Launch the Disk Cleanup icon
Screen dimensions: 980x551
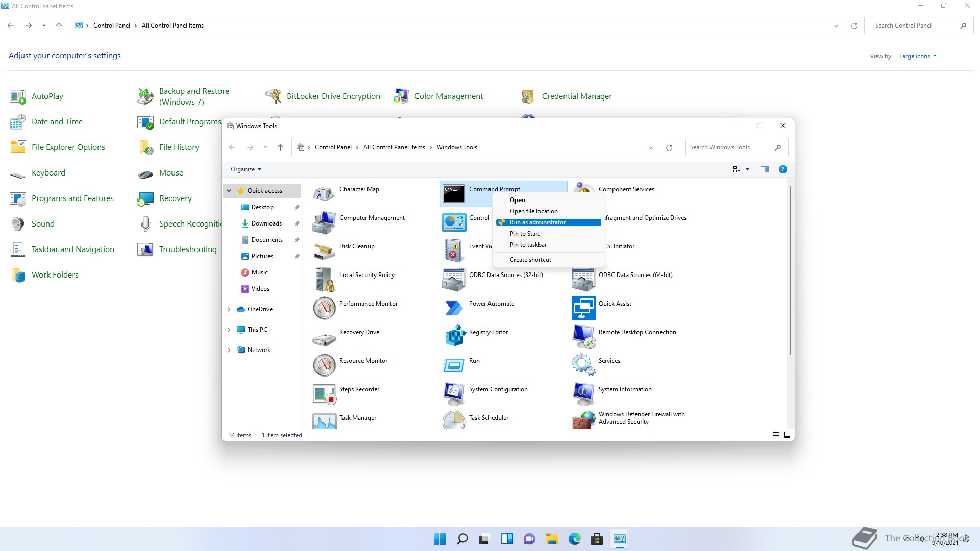point(324,251)
